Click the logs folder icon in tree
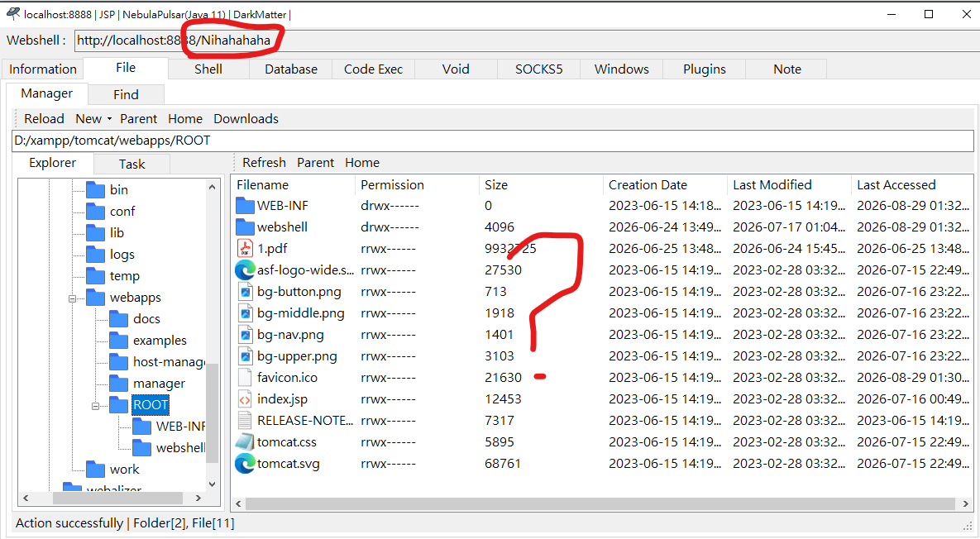Image resolution: width=980 pixels, height=539 pixels. pyautogui.click(x=96, y=254)
